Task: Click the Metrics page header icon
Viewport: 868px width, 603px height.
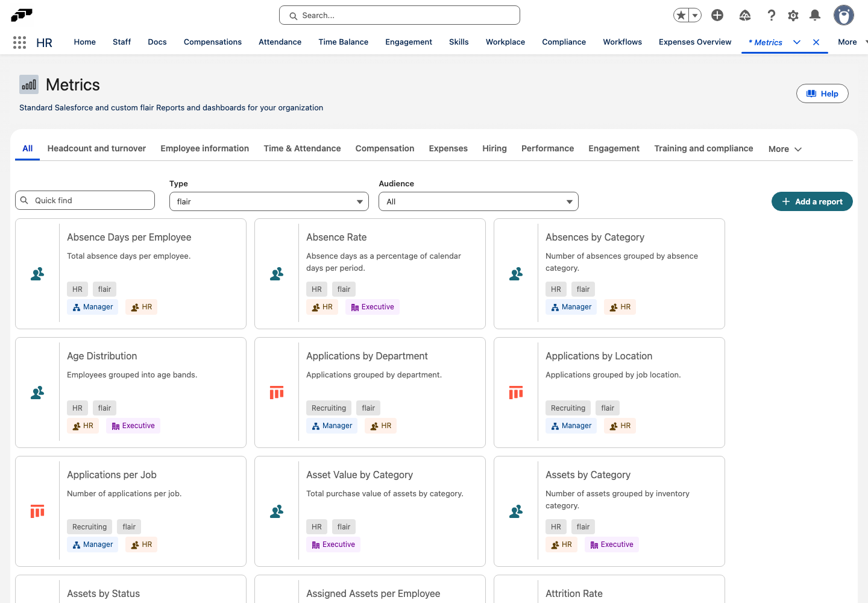Action: (x=29, y=85)
